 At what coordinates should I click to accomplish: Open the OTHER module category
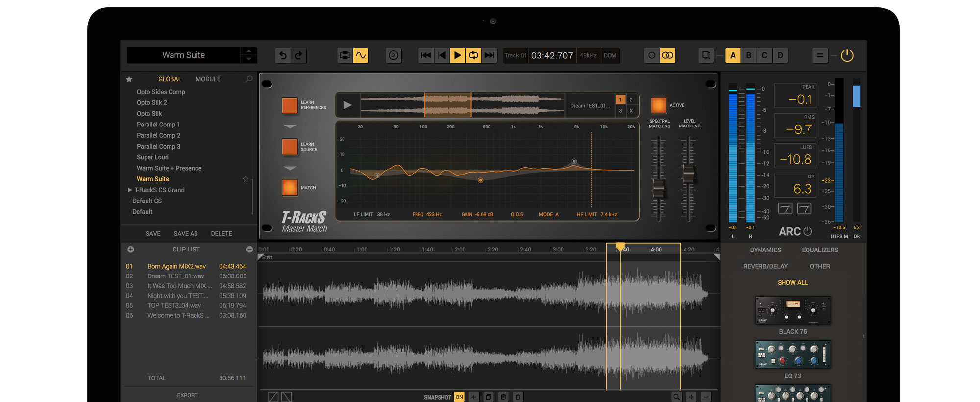click(x=820, y=266)
